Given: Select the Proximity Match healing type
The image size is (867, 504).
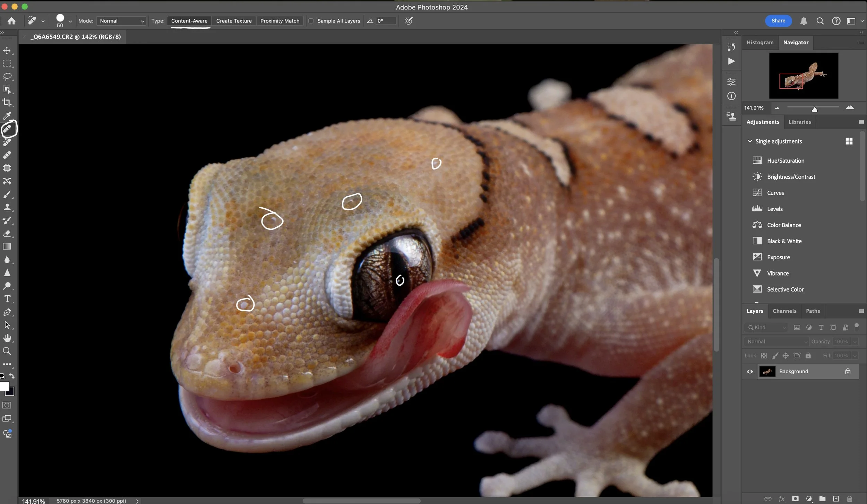Looking at the screenshot, I should [280, 21].
